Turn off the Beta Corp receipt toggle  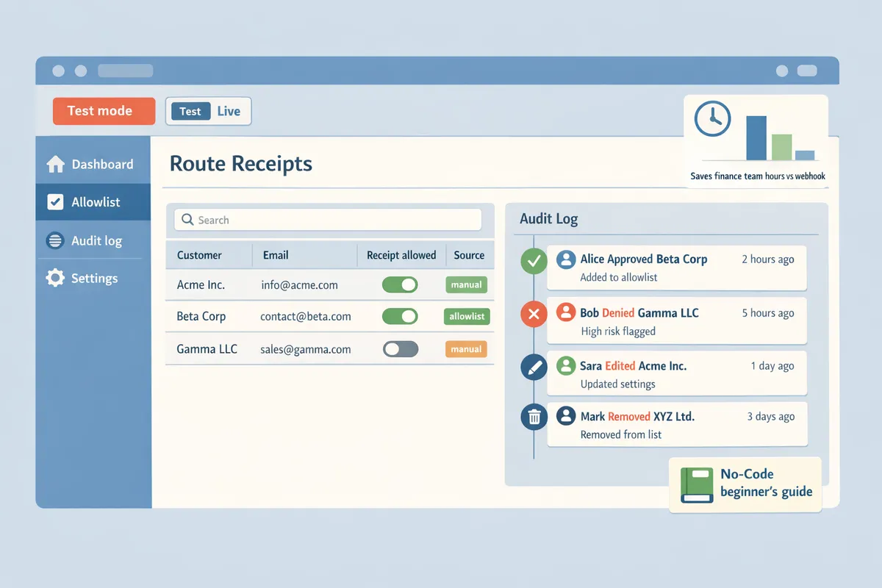[400, 316]
